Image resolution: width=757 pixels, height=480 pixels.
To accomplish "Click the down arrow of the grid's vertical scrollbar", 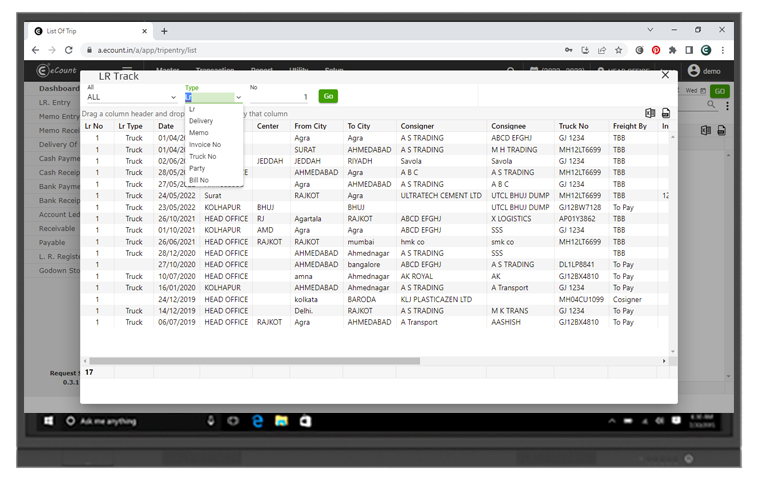I will pos(673,352).
